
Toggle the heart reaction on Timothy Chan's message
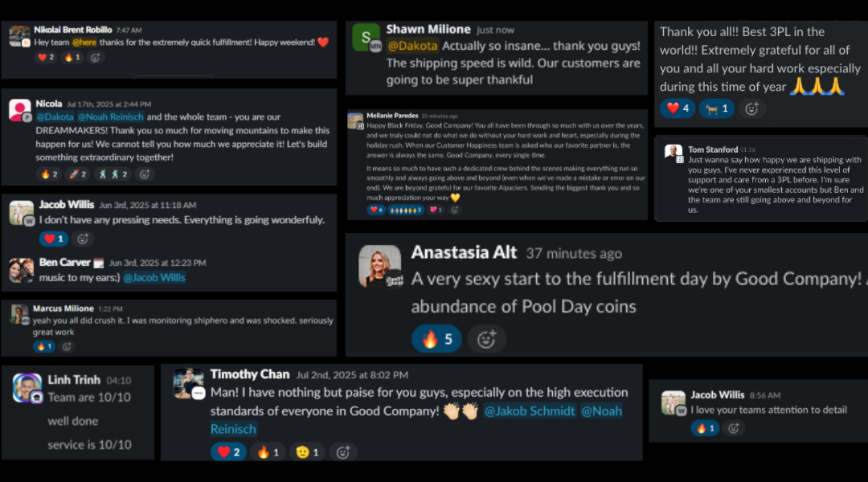click(x=227, y=451)
